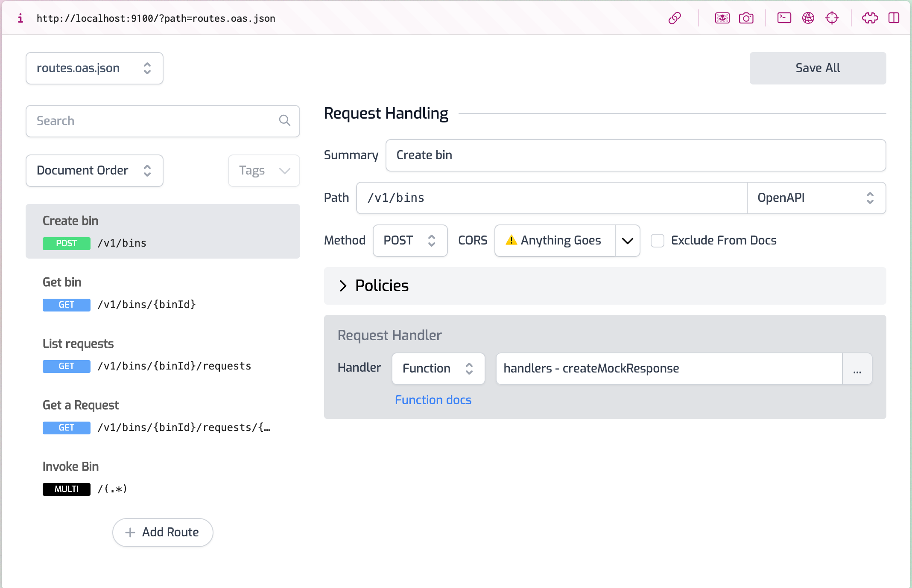Click the search magnifier icon
912x588 pixels.
point(284,121)
